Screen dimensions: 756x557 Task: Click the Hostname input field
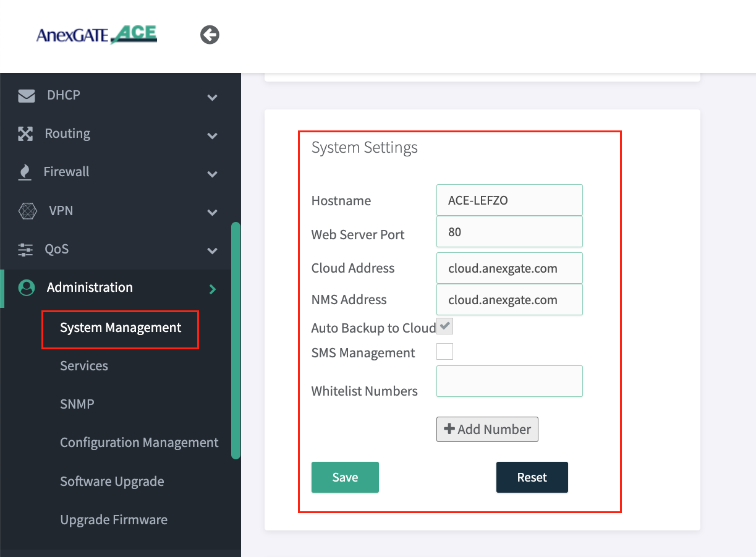509,200
